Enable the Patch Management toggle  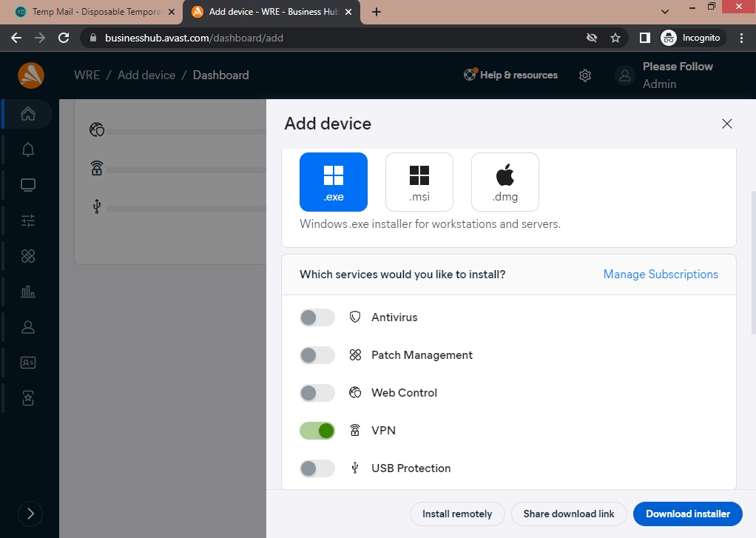pyautogui.click(x=317, y=355)
